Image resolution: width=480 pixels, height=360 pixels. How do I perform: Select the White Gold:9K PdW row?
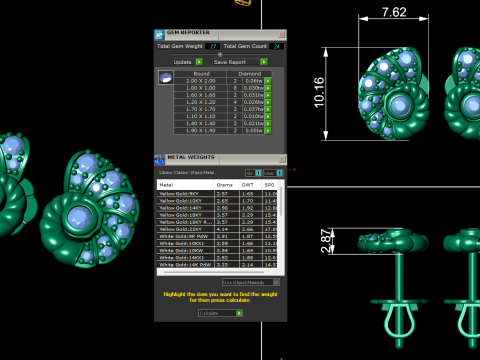pos(217,236)
